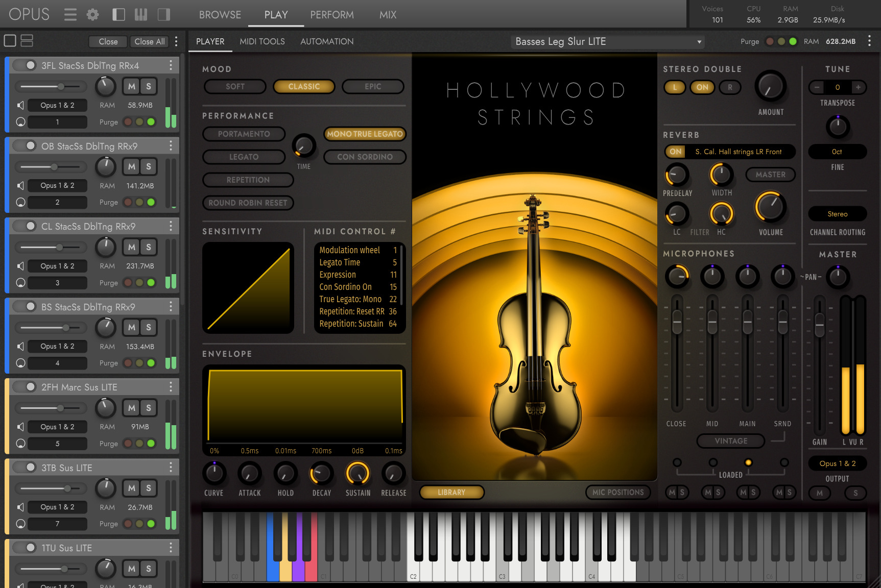Select EPIC mood
Image resolution: width=881 pixels, height=588 pixels.
[x=373, y=86]
